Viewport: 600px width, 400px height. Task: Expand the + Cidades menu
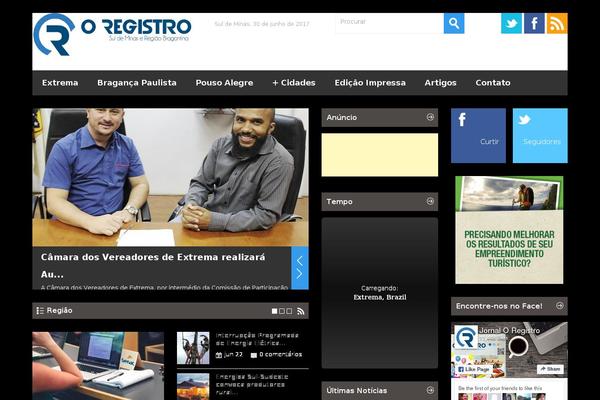coord(294,83)
